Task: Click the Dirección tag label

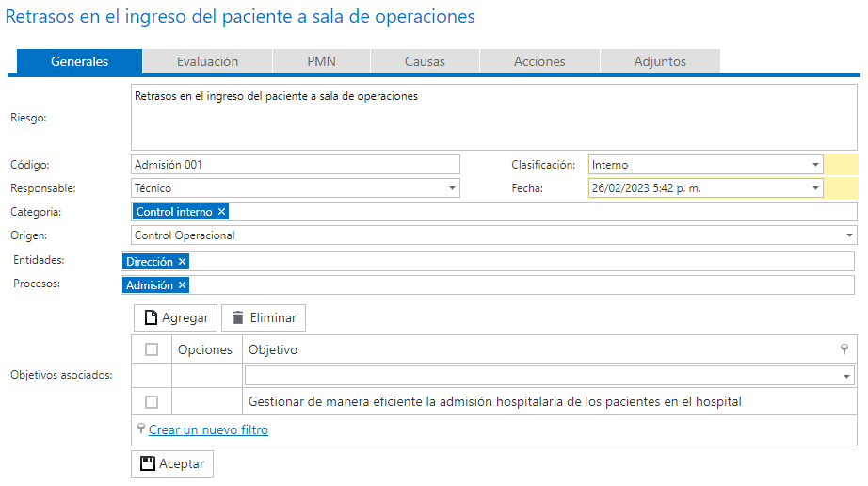Action: 150,261
